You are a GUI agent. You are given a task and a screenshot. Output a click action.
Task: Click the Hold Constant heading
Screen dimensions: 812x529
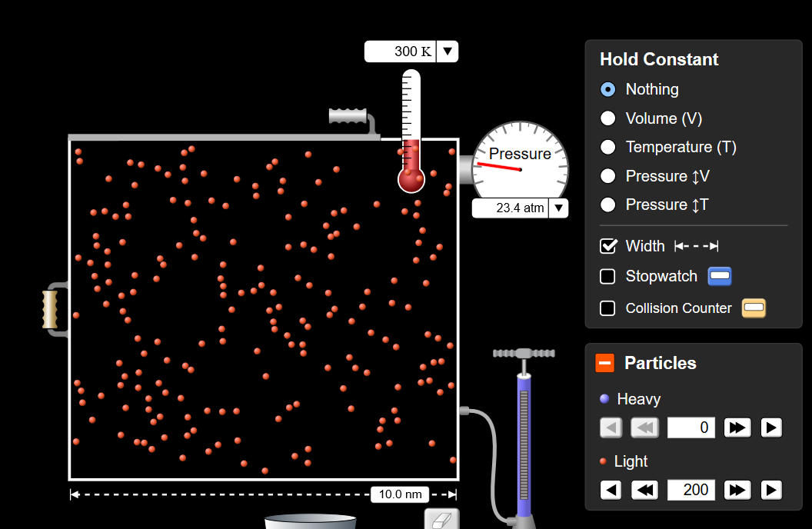[x=659, y=59]
